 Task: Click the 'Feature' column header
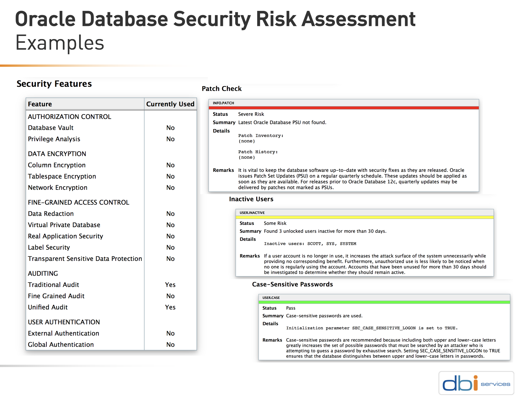click(x=40, y=104)
